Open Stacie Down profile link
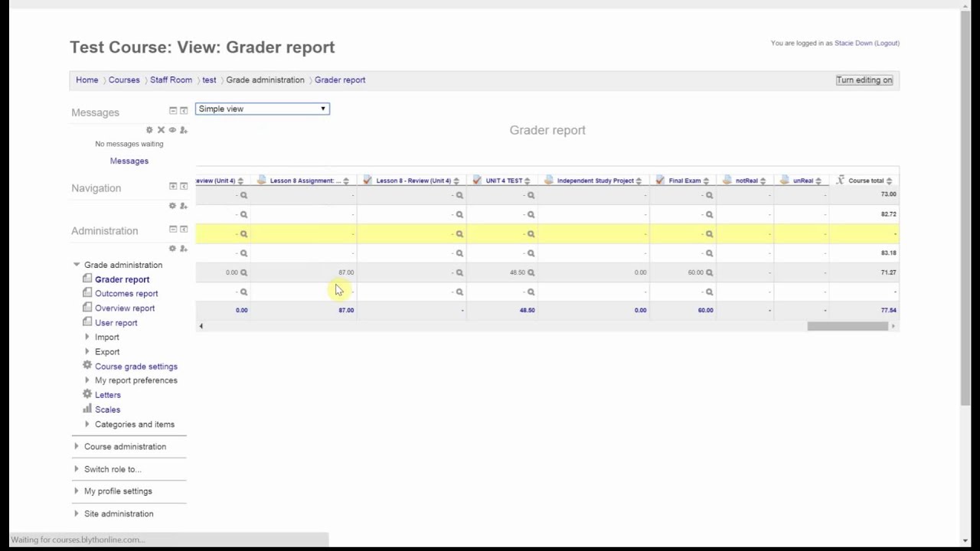The height and width of the screenshot is (551, 980). (853, 44)
